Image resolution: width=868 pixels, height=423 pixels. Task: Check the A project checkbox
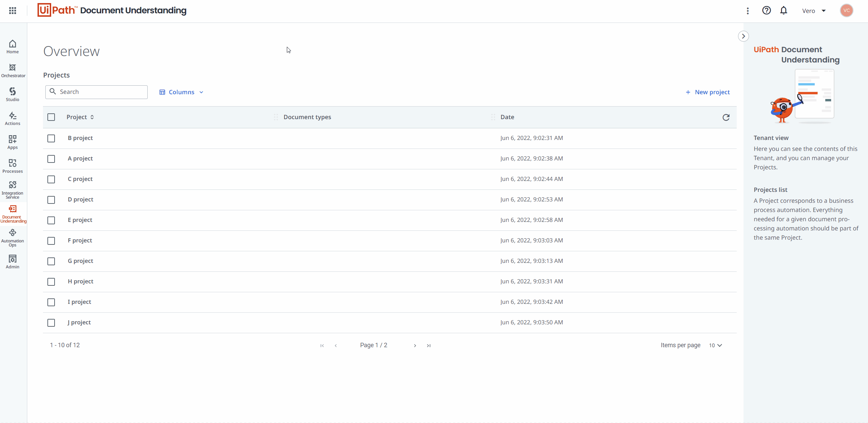coord(51,159)
